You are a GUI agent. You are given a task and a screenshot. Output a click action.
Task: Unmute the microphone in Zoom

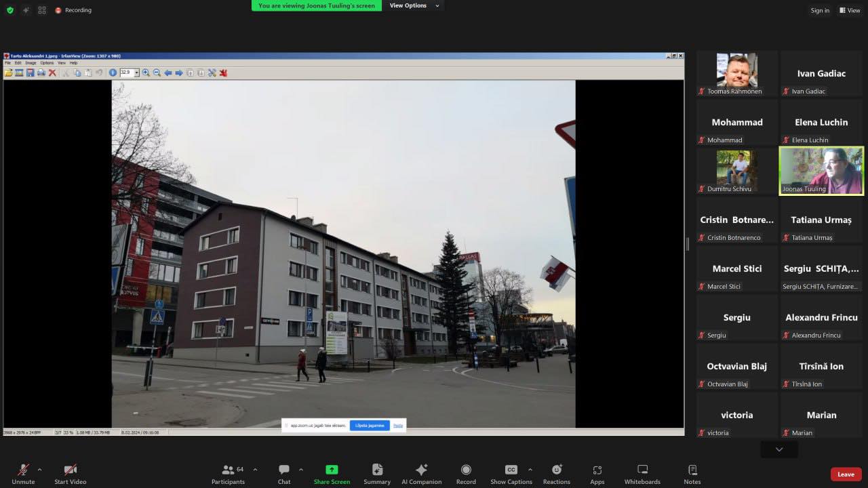(x=23, y=474)
